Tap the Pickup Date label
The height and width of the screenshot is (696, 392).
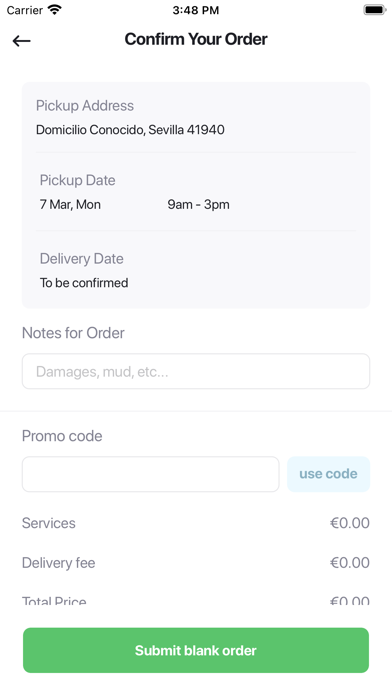click(78, 180)
